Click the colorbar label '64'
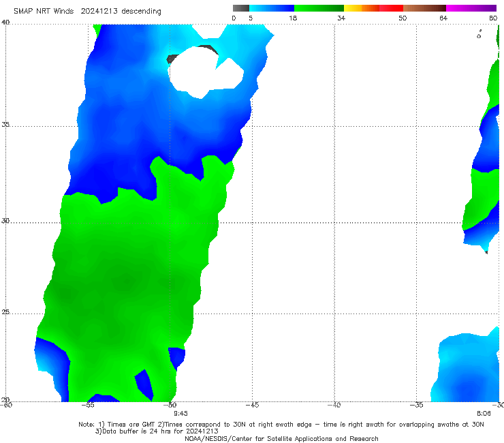This screenshot has height=443, width=504. pyautogui.click(x=443, y=18)
